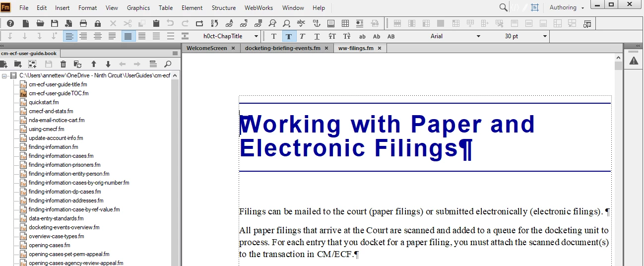Click the Paste clipboard icon
Viewport: 644px width, 266px height.
pos(156,23)
